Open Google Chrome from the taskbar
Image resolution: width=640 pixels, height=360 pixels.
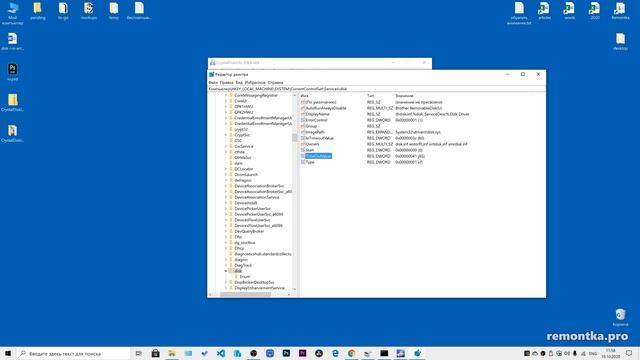351,353
